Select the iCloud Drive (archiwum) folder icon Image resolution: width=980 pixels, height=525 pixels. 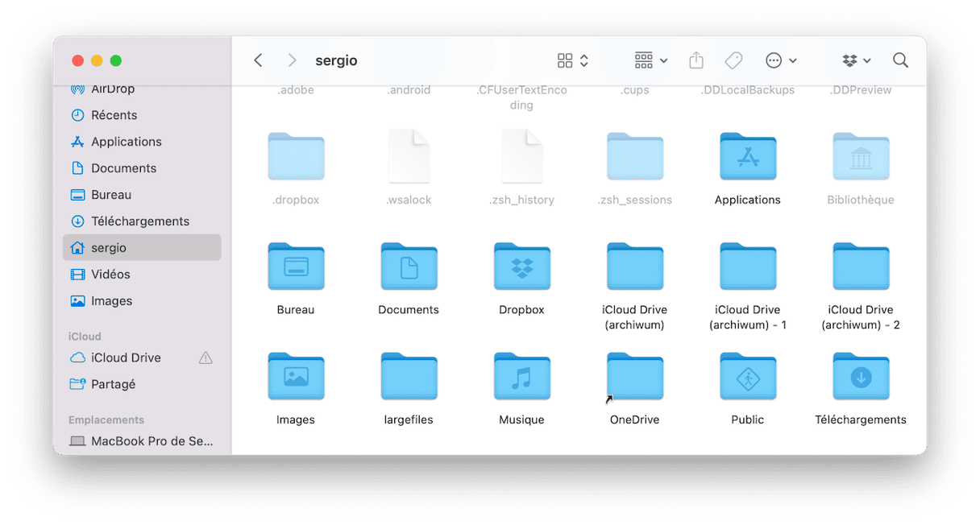(x=635, y=267)
